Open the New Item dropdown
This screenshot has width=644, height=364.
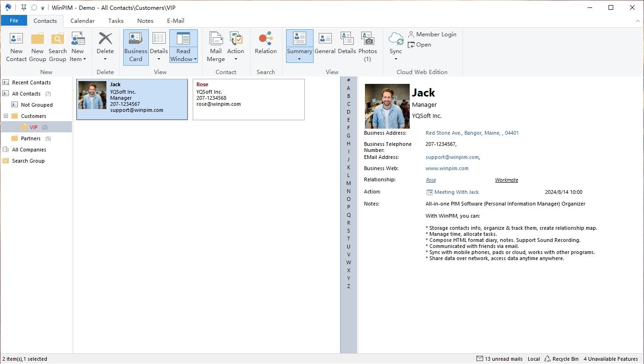[77, 59]
